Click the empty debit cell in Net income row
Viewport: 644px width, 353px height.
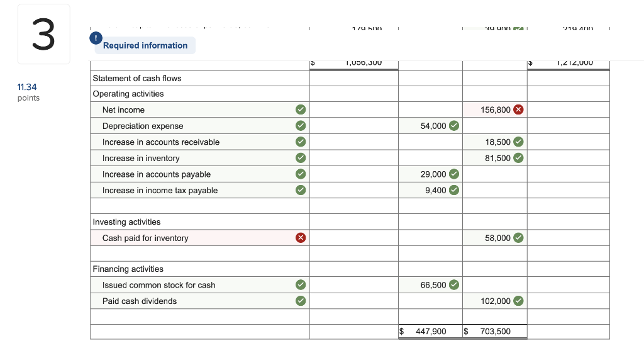point(430,109)
